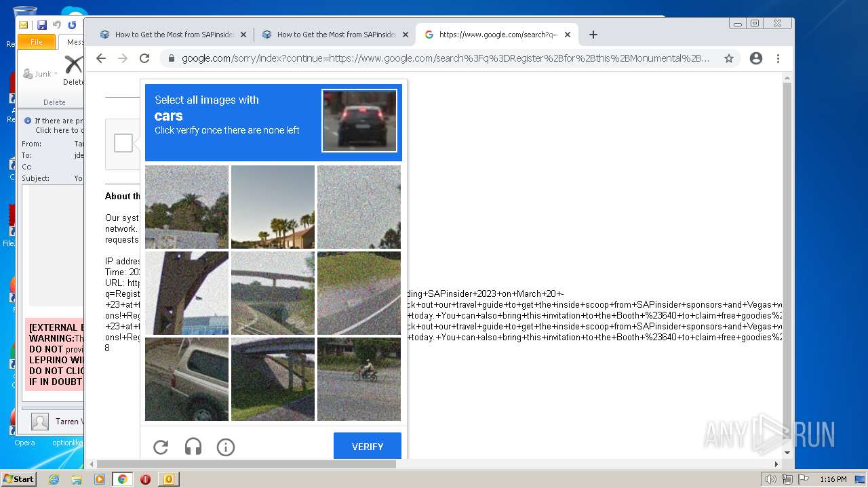Go back in Chrome
868x488 pixels.
click(x=101, y=58)
